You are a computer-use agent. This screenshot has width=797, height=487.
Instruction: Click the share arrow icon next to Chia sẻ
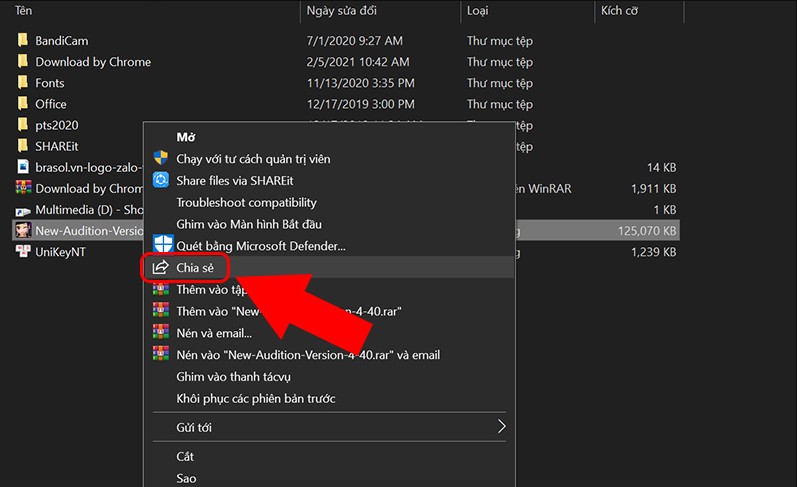click(161, 267)
